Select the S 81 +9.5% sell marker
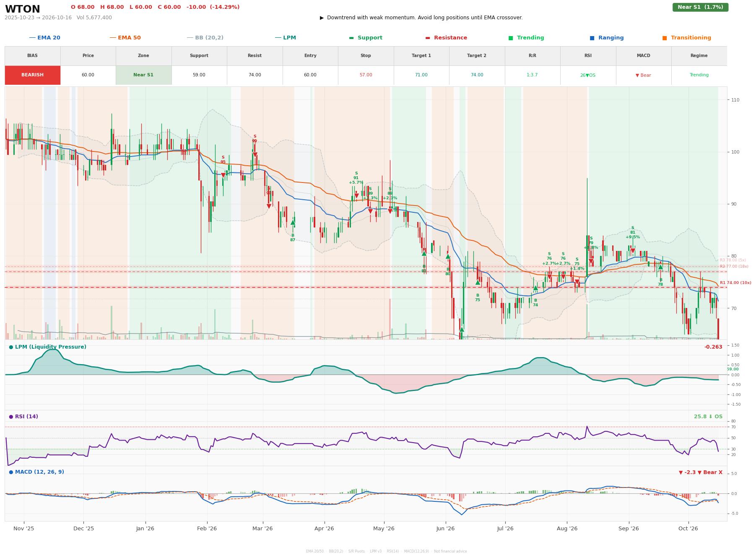Image resolution: width=756 pixels, height=558 pixels. pyautogui.click(x=633, y=251)
